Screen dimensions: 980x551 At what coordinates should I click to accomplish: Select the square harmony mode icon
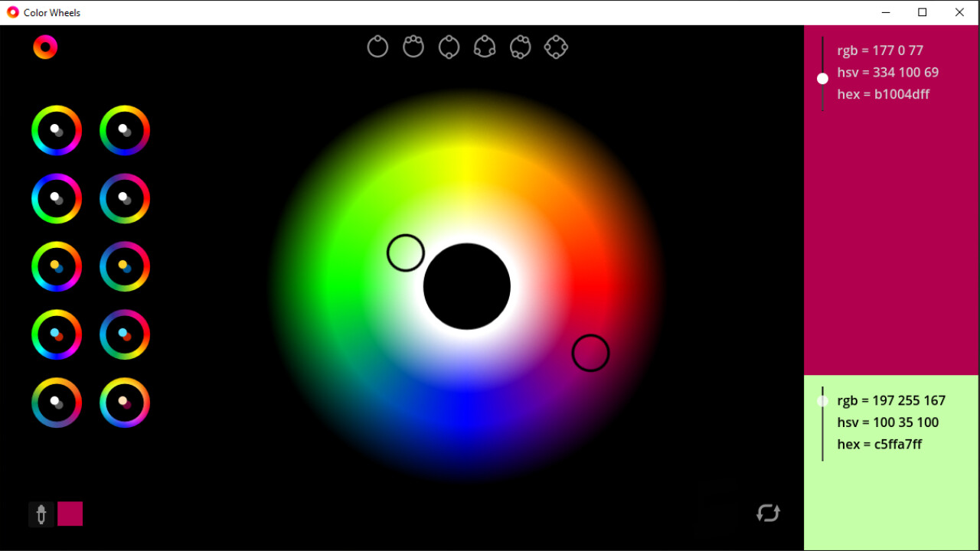[x=556, y=46]
